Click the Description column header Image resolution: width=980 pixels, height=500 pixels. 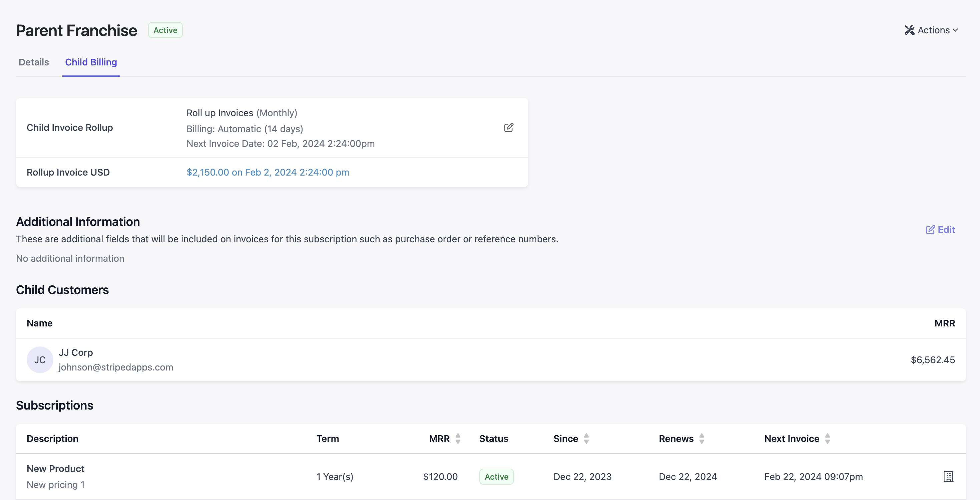pos(52,439)
